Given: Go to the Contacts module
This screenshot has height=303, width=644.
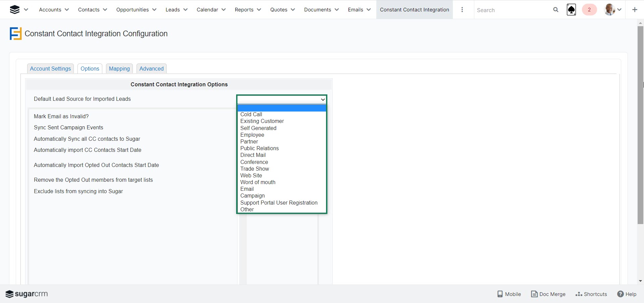Looking at the screenshot, I should [89, 10].
